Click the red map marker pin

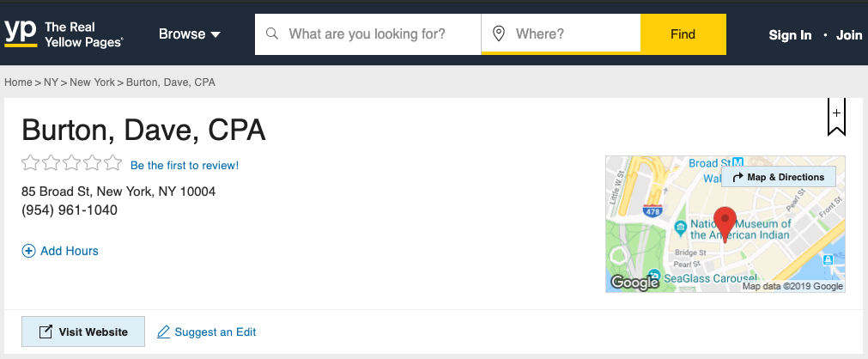click(725, 222)
